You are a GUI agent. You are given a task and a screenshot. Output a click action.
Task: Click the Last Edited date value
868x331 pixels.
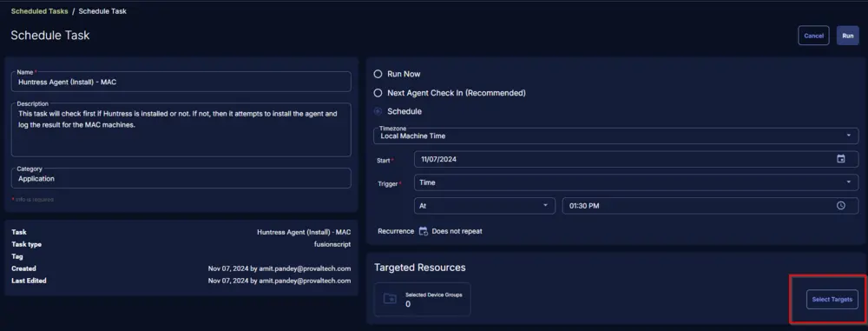[x=279, y=281]
